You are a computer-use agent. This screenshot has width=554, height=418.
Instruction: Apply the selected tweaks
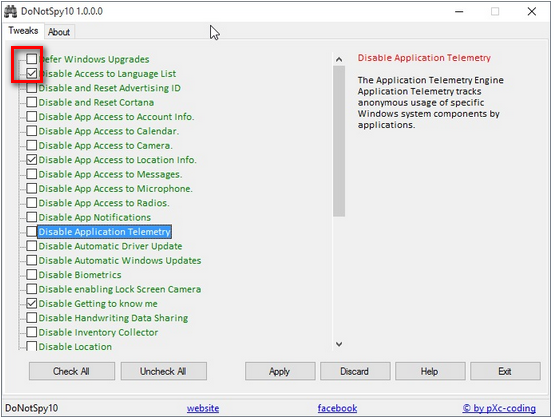tap(280, 371)
